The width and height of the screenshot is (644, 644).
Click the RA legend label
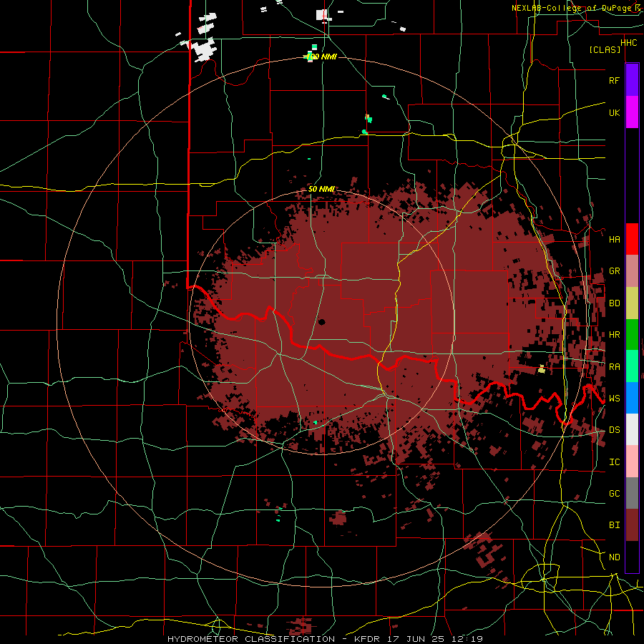tap(614, 367)
